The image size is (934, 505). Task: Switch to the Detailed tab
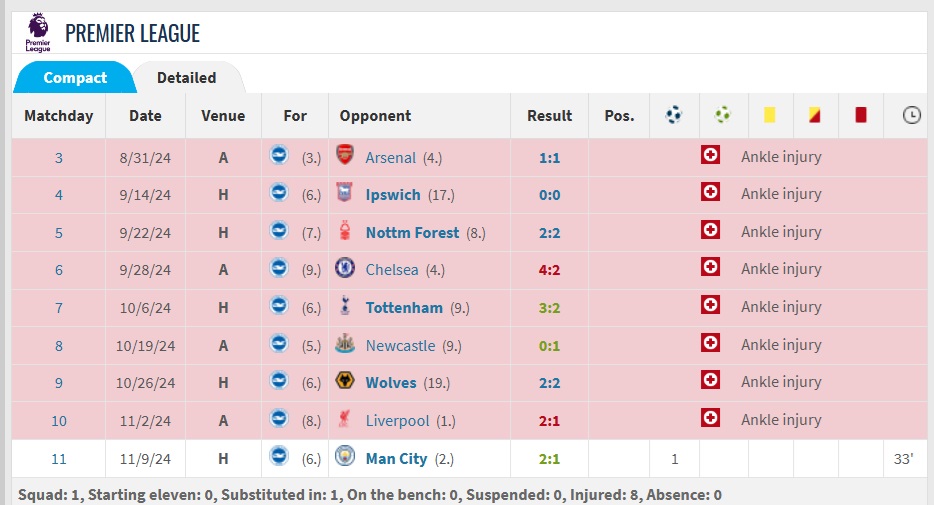(x=186, y=77)
